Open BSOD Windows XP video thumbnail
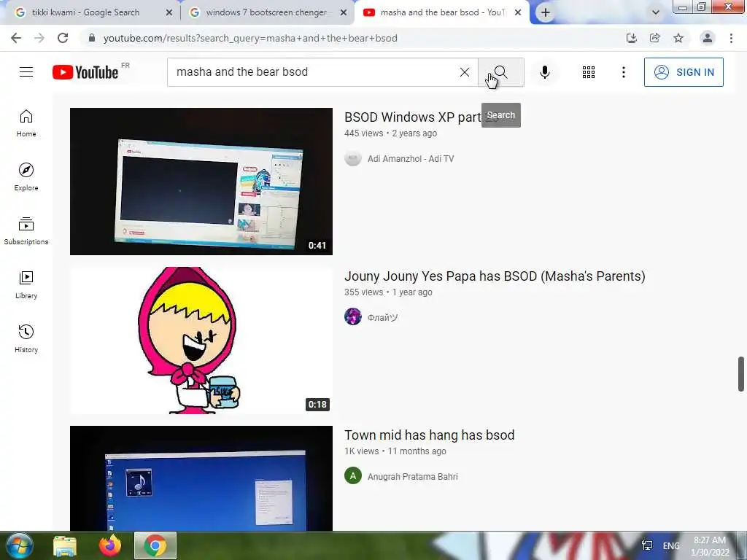The image size is (747, 560). click(201, 182)
